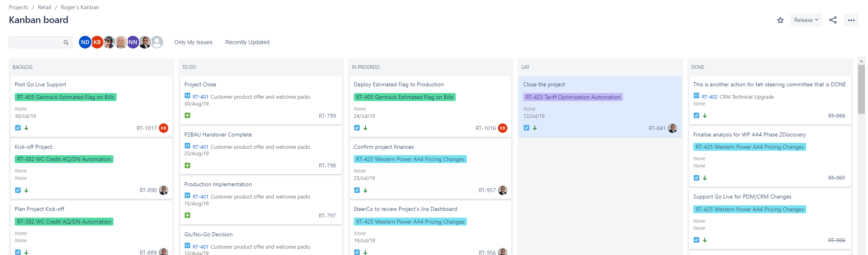This screenshot has height=255, width=868.
Task: Click epic icon on Project Close card
Action: pos(187,95)
